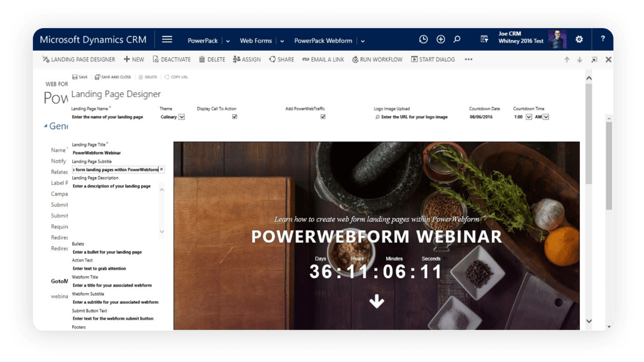
Task: Open the AM/PM dropdown
Action: [x=546, y=117]
